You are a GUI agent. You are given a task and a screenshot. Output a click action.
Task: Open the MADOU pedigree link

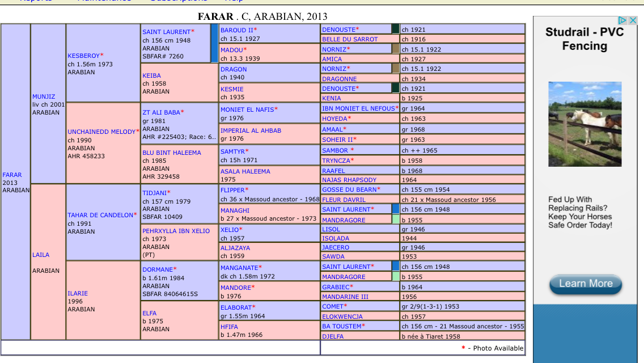coord(232,50)
